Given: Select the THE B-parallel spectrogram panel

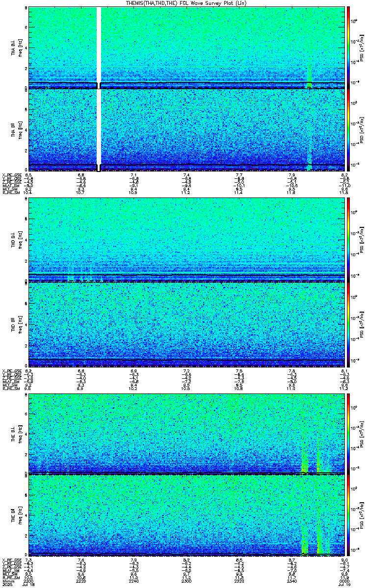Looking at the screenshot, I should click(x=186, y=514).
